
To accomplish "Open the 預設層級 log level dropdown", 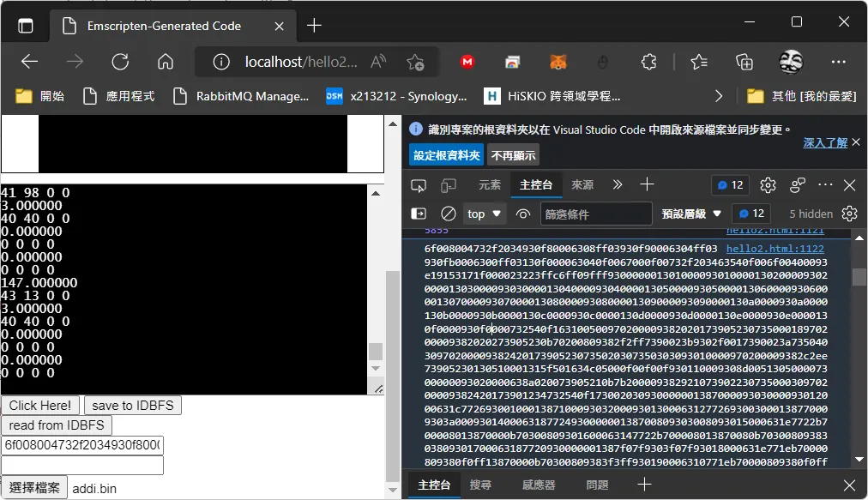I will (x=690, y=214).
